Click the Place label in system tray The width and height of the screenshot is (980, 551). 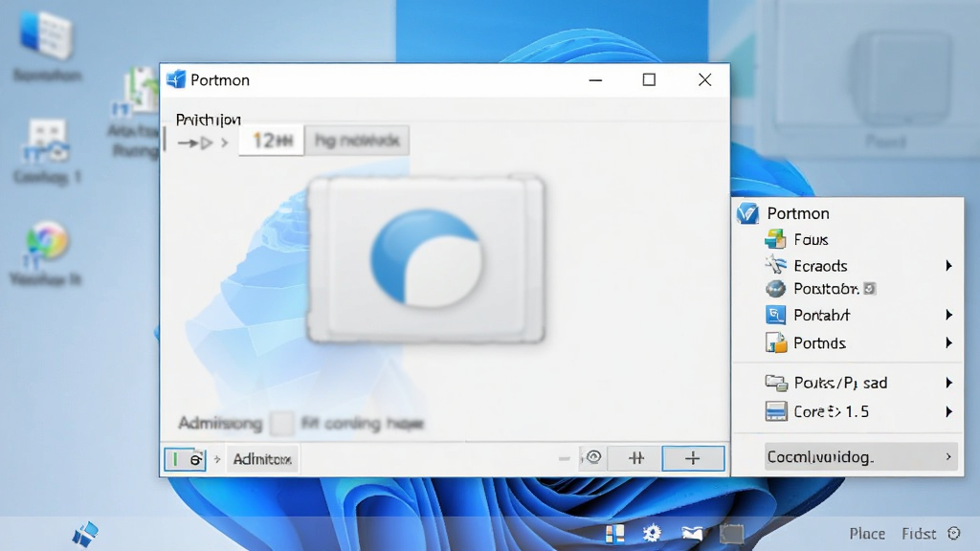click(x=867, y=534)
